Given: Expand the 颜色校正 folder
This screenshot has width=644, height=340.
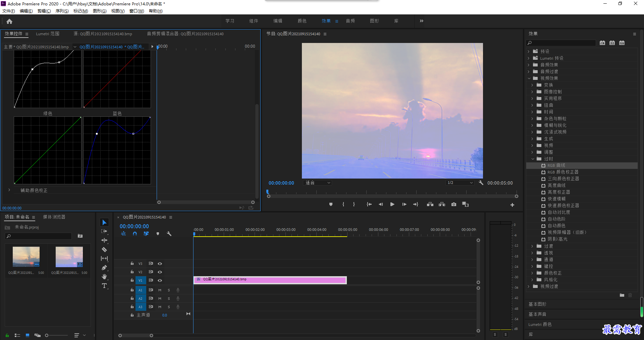Looking at the screenshot, I should pos(532,273).
